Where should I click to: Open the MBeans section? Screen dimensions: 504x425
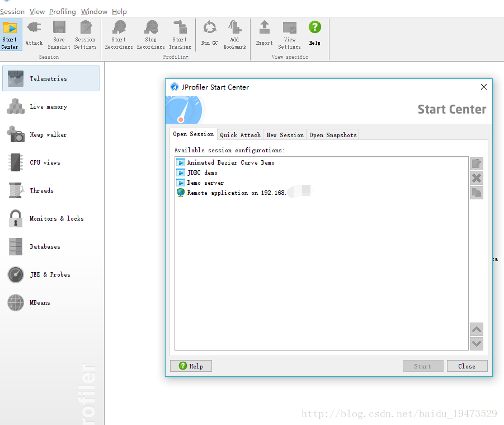pos(51,302)
